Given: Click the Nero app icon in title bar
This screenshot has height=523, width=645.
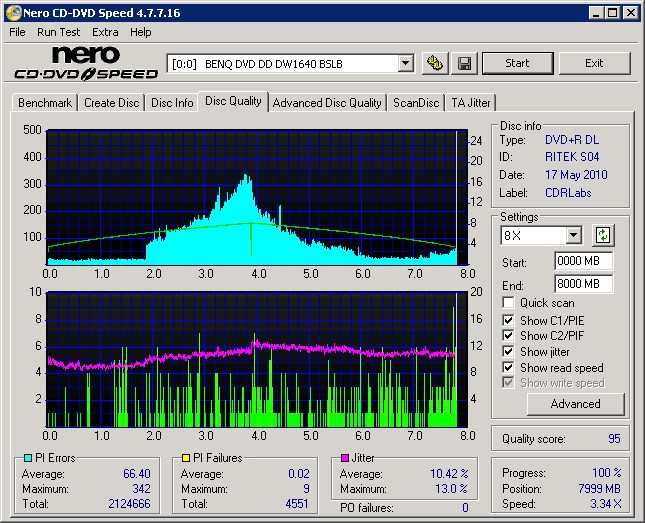Looking at the screenshot, I should click(x=12, y=13).
